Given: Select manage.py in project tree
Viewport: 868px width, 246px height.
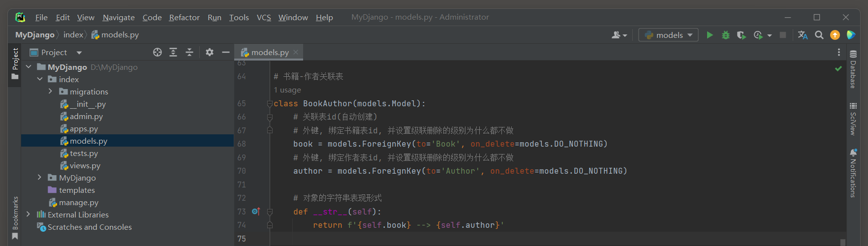Looking at the screenshot, I should 74,202.
